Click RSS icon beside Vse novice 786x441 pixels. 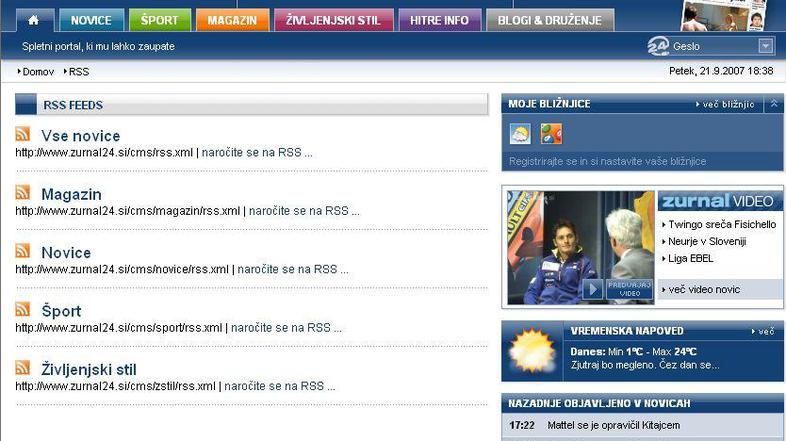(23, 134)
